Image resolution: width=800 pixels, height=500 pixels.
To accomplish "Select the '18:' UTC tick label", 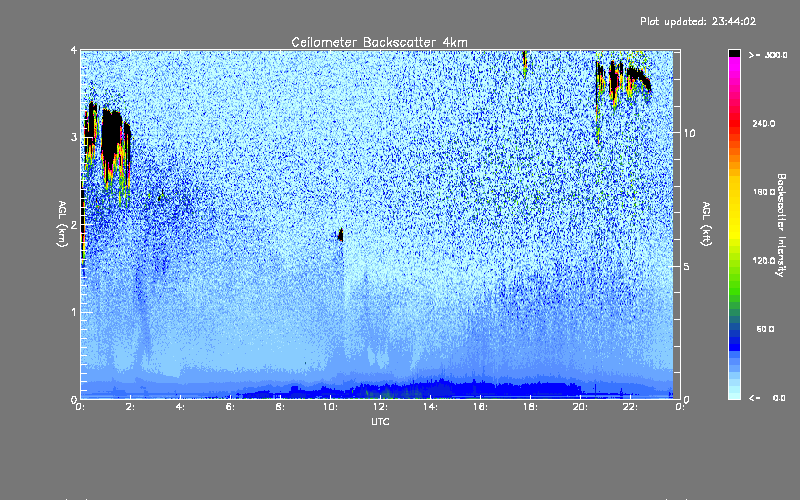I will (x=530, y=407).
